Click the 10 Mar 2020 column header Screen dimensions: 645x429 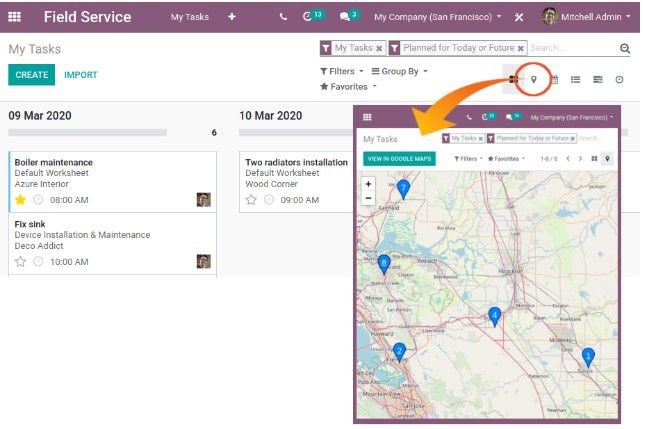tap(271, 116)
